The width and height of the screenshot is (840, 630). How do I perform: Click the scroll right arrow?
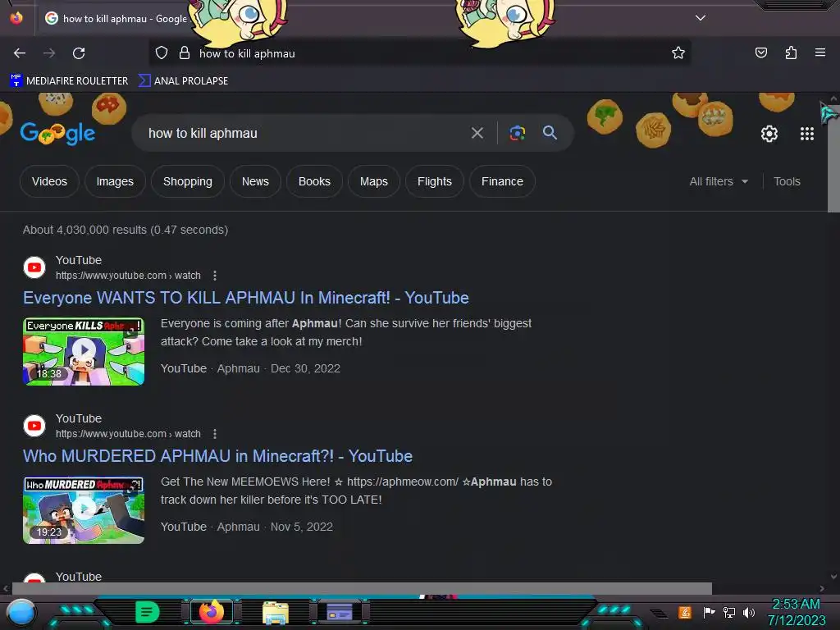coord(822,589)
